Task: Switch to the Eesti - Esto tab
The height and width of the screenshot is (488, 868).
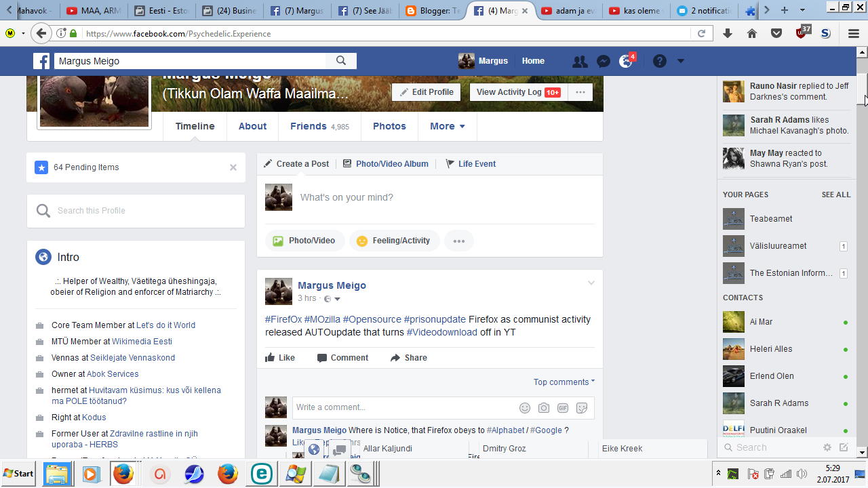Action: (161, 11)
